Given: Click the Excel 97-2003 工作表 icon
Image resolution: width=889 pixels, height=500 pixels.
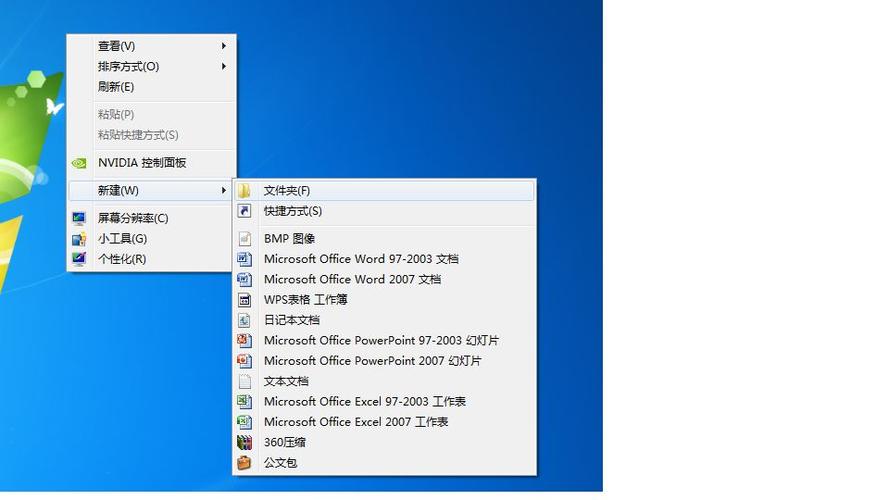Looking at the screenshot, I should (x=244, y=402).
